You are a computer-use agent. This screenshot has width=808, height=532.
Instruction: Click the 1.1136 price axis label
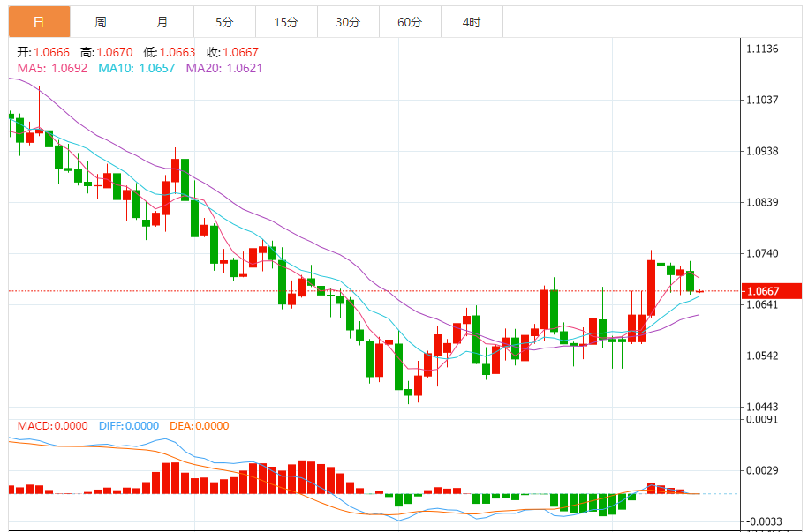763,49
